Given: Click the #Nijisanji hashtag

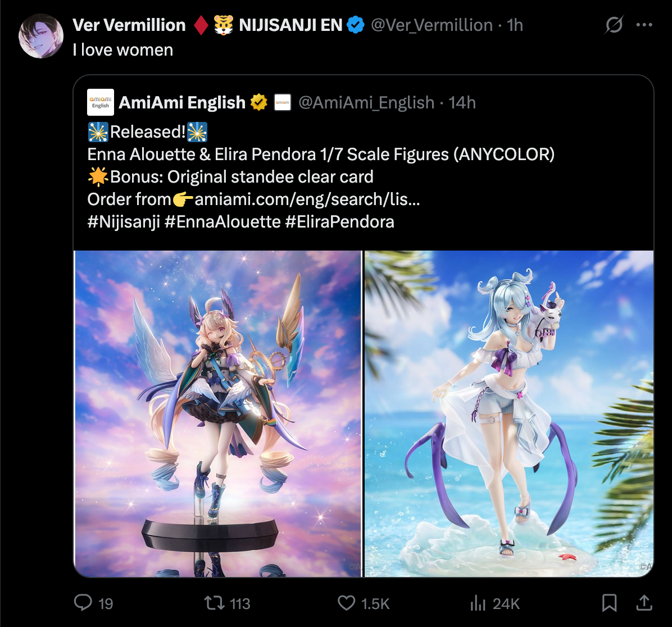Looking at the screenshot, I should click(x=124, y=222).
